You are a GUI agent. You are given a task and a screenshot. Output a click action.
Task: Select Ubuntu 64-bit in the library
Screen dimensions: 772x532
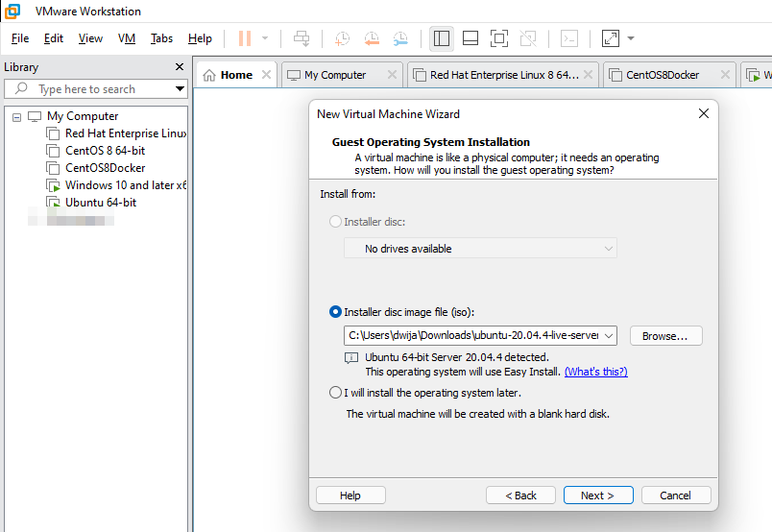(101, 203)
